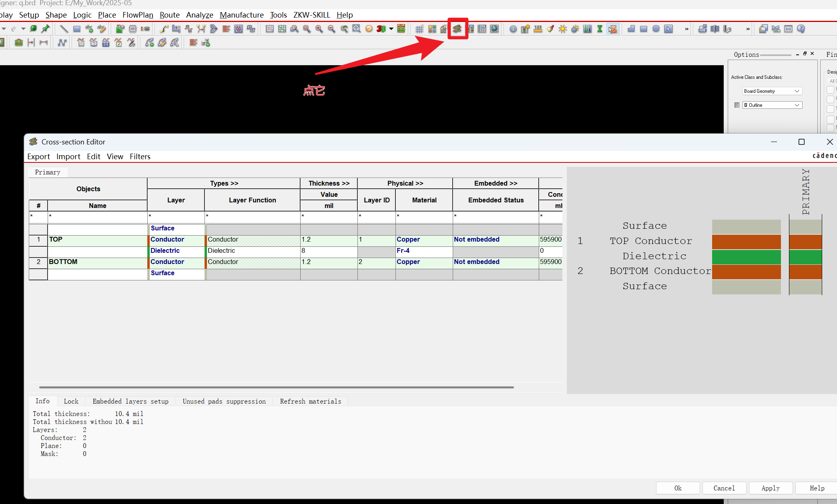Open the Cross-section Editor toolbar icon
Viewport: 837px width, 504px height.
click(x=457, y=29)
